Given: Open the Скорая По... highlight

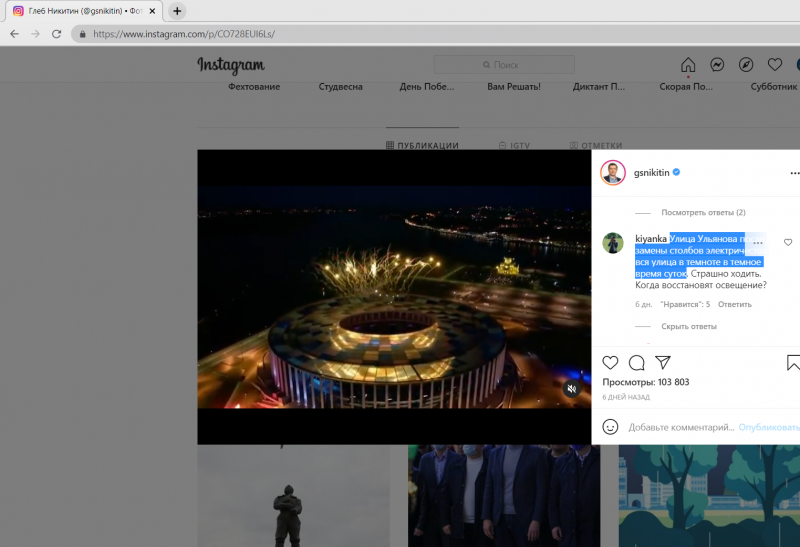Looking at the screenshot, I should [686, 87].
